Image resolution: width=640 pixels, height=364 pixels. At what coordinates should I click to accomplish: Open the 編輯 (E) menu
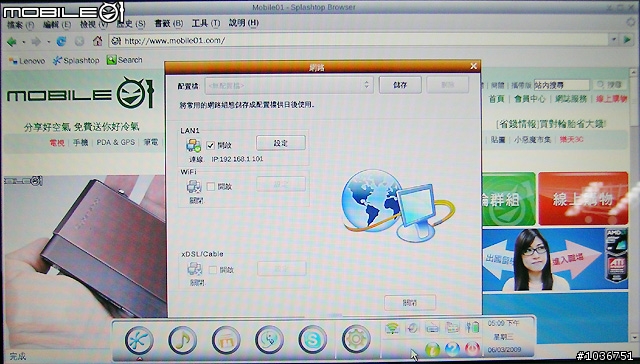(57, 25)
